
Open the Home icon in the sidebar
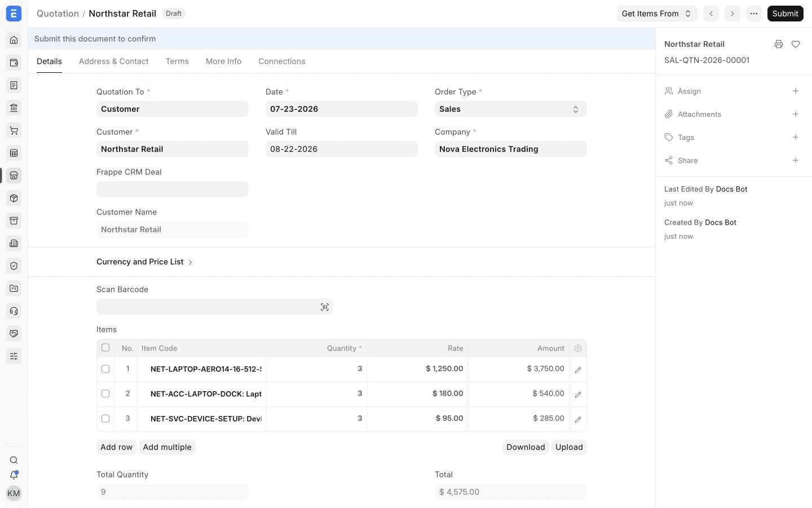click(x=14, y=40)
